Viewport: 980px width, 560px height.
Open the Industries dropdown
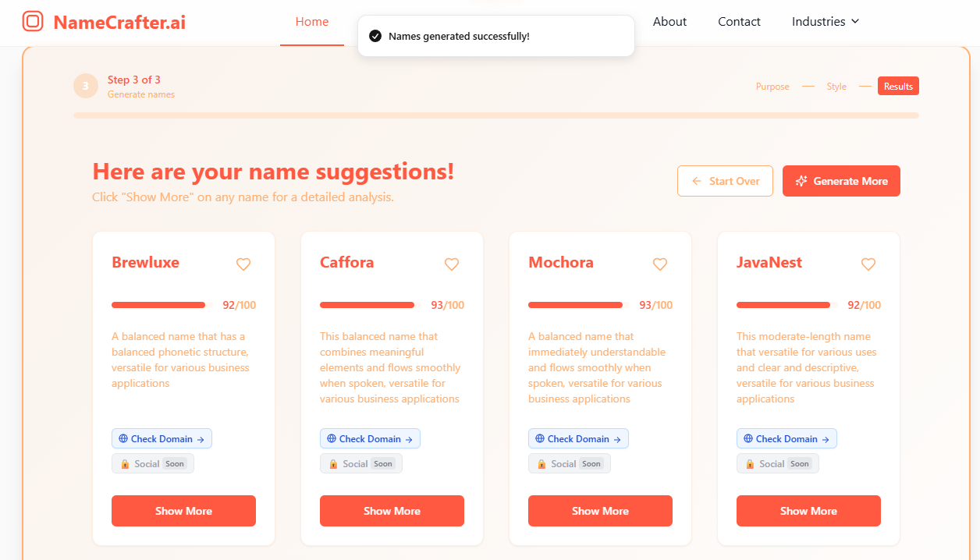coord(825,22)
